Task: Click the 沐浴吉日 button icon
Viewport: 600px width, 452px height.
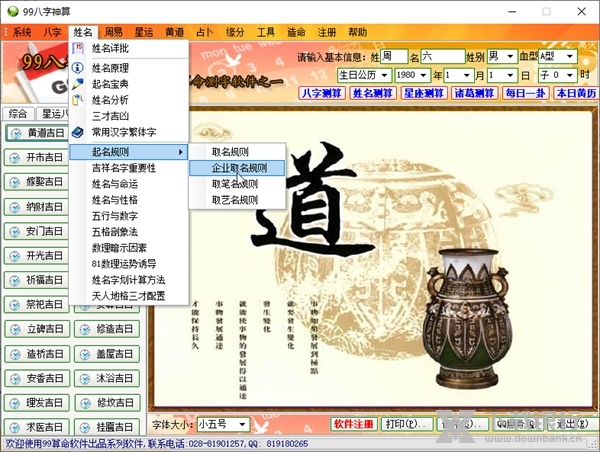Action: click(85, 379)
